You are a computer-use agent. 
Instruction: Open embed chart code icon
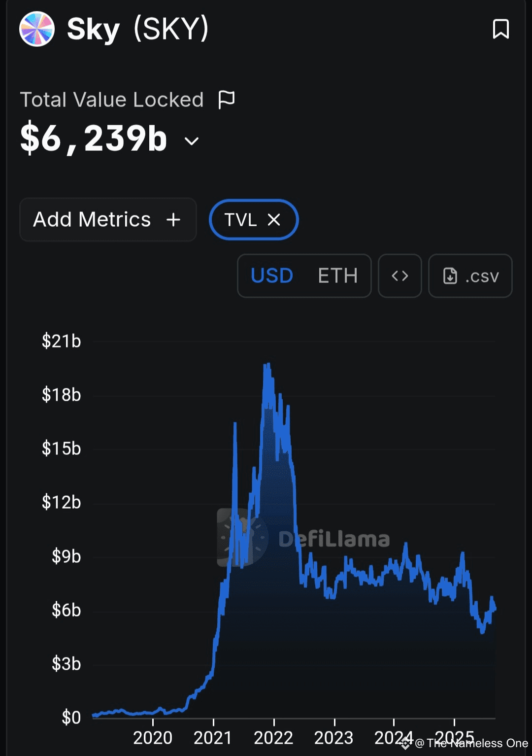point(400,276)
